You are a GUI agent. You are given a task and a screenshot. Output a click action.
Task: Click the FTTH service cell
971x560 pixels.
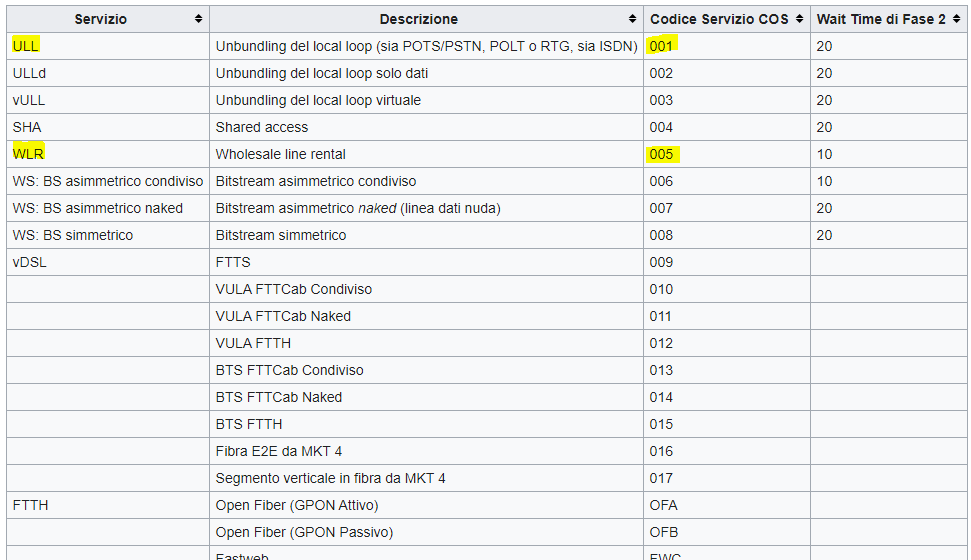coord(31,505)
